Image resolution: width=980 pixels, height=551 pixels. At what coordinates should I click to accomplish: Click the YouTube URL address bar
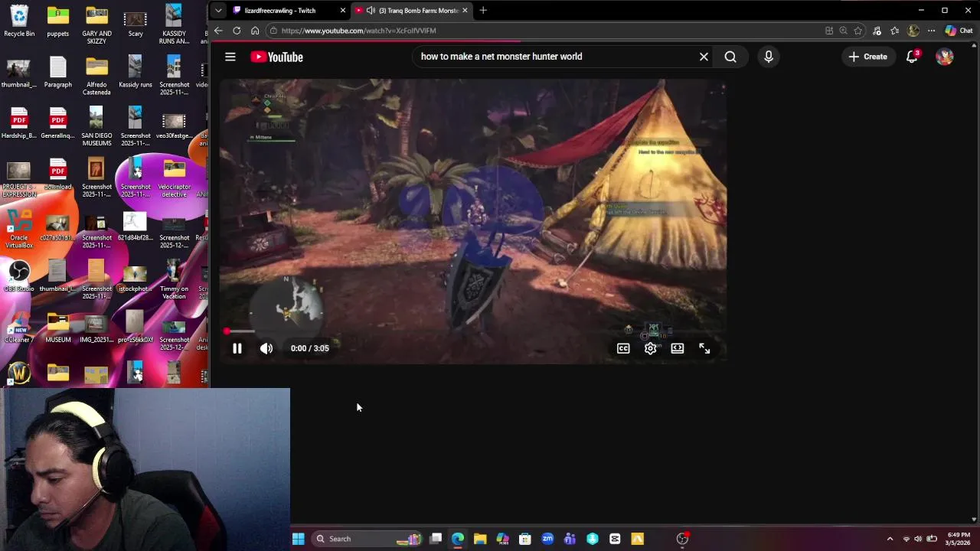tap(544, 31)
